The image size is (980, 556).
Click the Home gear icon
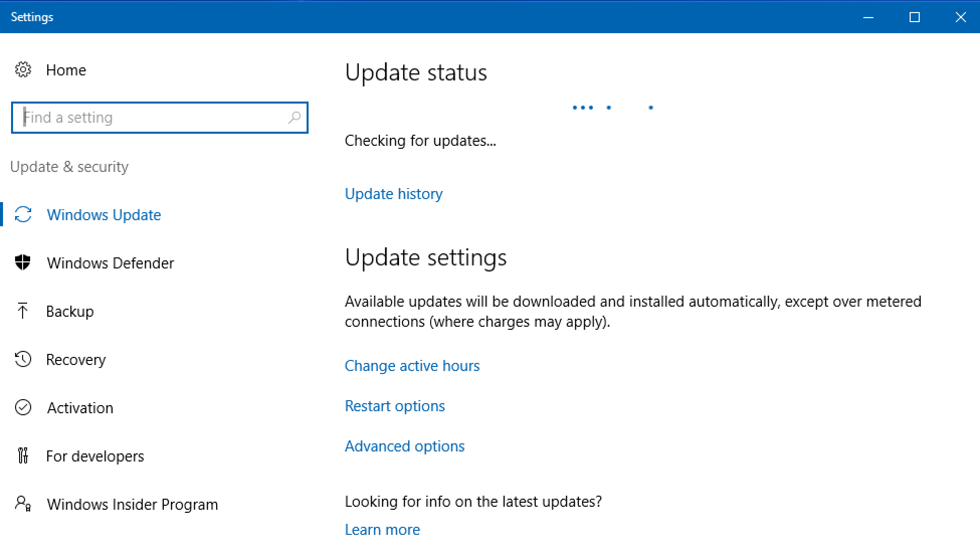[23, 70]
